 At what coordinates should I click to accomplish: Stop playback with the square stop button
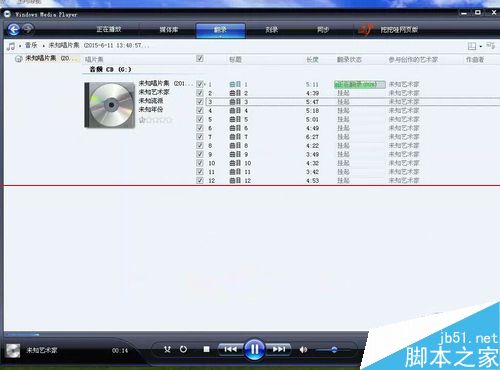click(206, 349)
